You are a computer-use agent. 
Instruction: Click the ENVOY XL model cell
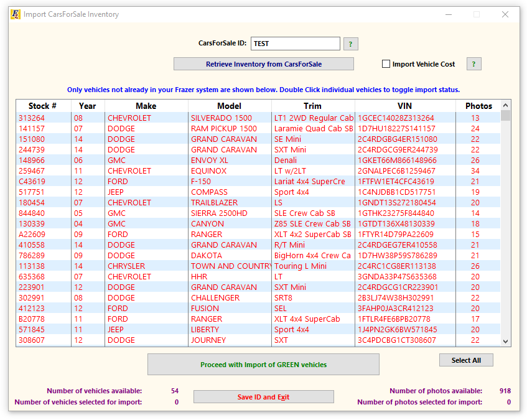(x=209, y=161)
